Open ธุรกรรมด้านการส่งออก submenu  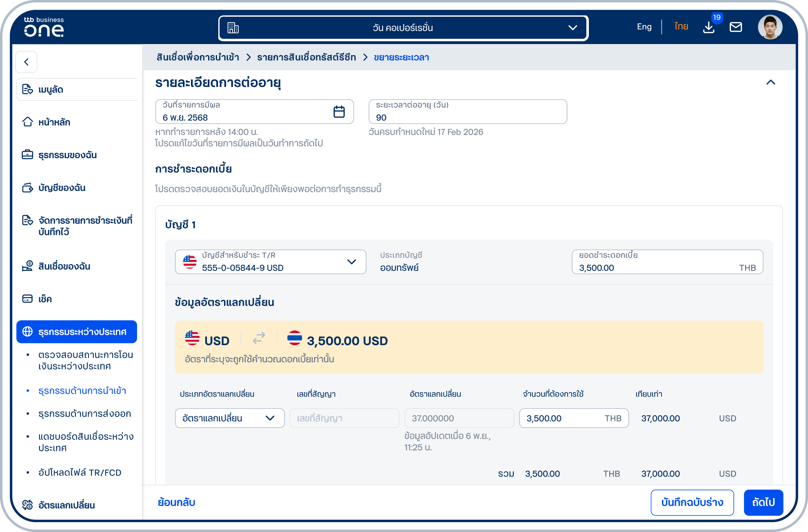point(84,414)
